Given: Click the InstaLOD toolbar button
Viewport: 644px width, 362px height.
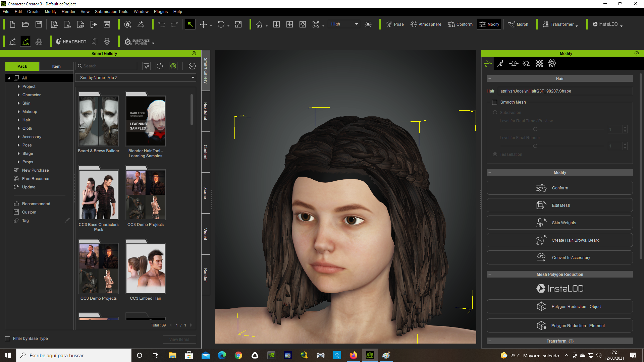Looking at the screenshot, I should pos(605,24).
